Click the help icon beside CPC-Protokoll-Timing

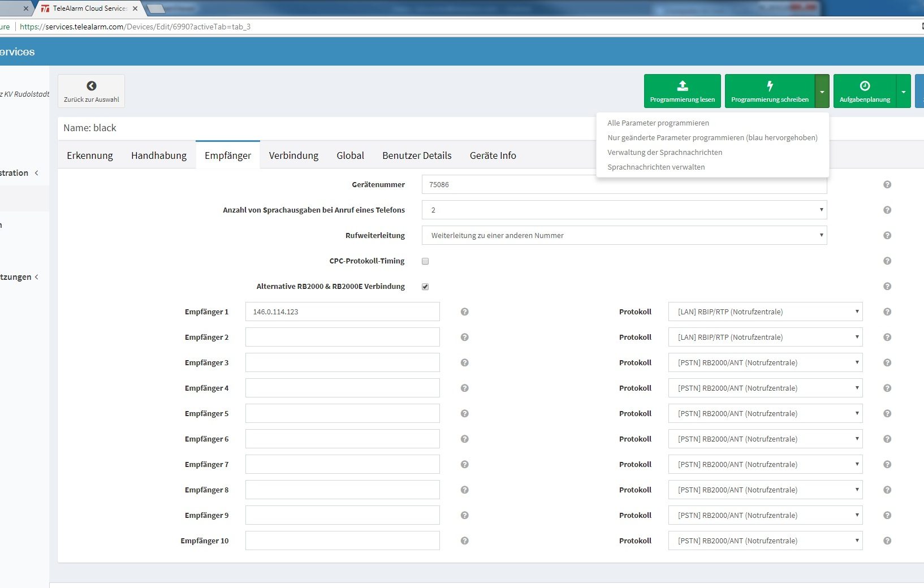tap(887, 261)
